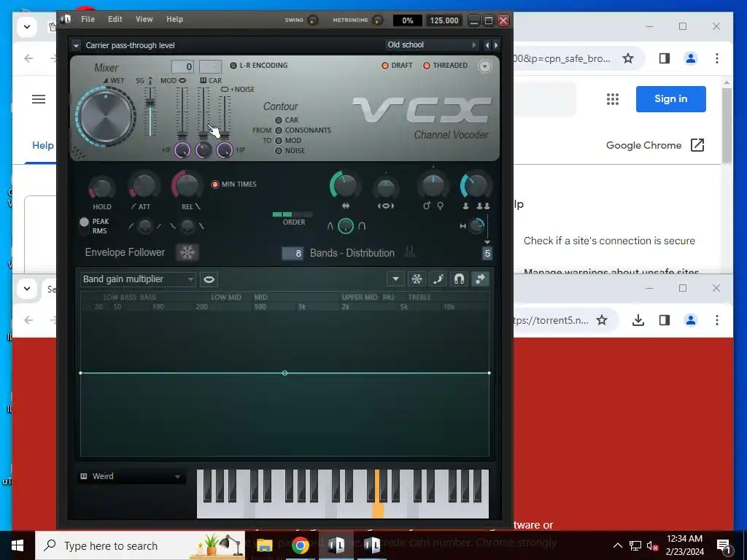Click the Help tab in the Chrome page
This screenshot has height=560, width=747.
pyautogui.click(x=42, y=146)
